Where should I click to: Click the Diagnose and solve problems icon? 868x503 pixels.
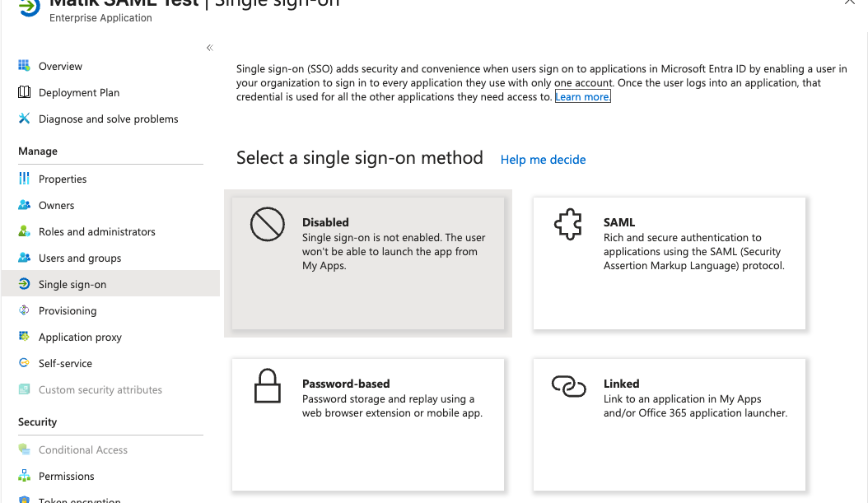coord(25,119)
